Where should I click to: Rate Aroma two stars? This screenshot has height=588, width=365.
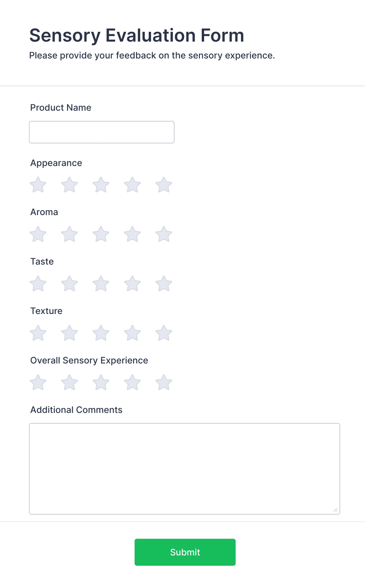69,234
